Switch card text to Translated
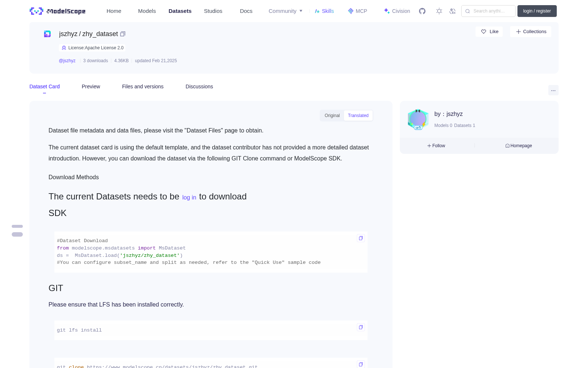This screenshot has width=588, height=368. [358, 116]
